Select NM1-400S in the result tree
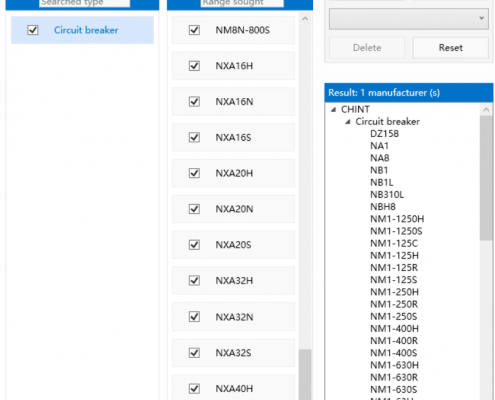This screenshot has width=495, height=400. pyautogui.click(x=393, y=353)
